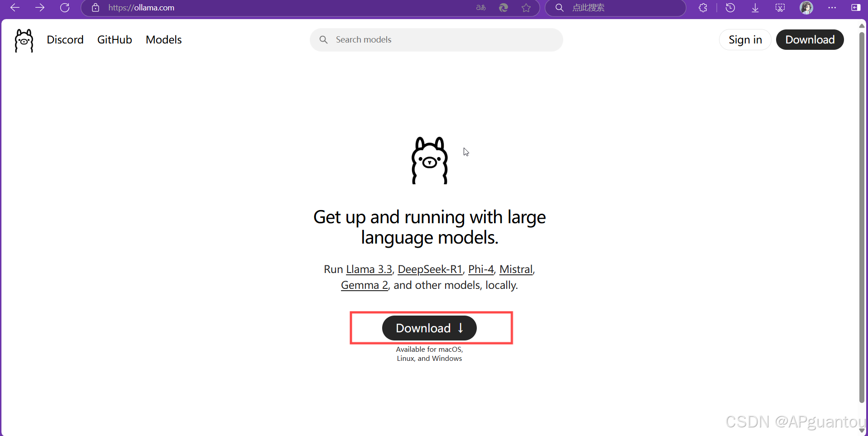Click the address bar URL ollama.com
Screen dimensions: 868x436
(141, 8)
